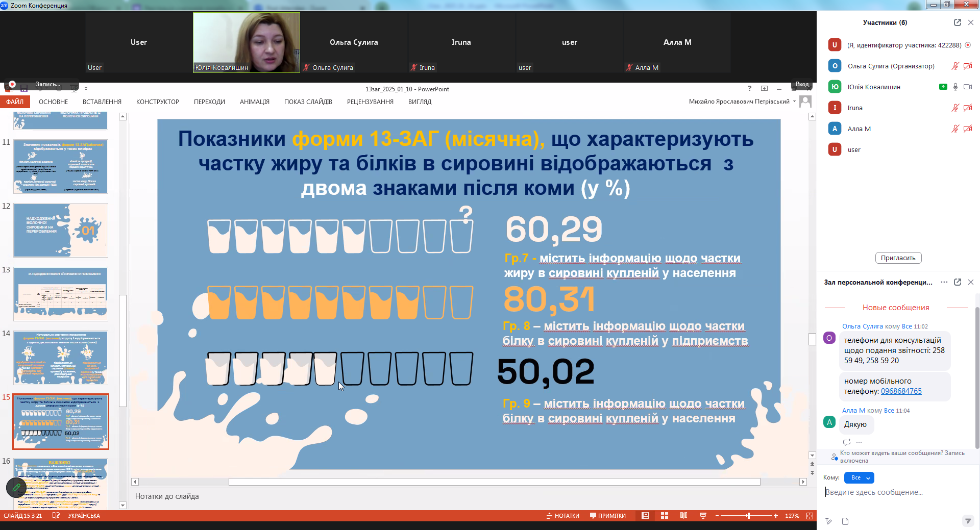The image size is (980, 530).
Task: Open the ОСНОВНЕ ribbon tab
Action: (53, 102)
